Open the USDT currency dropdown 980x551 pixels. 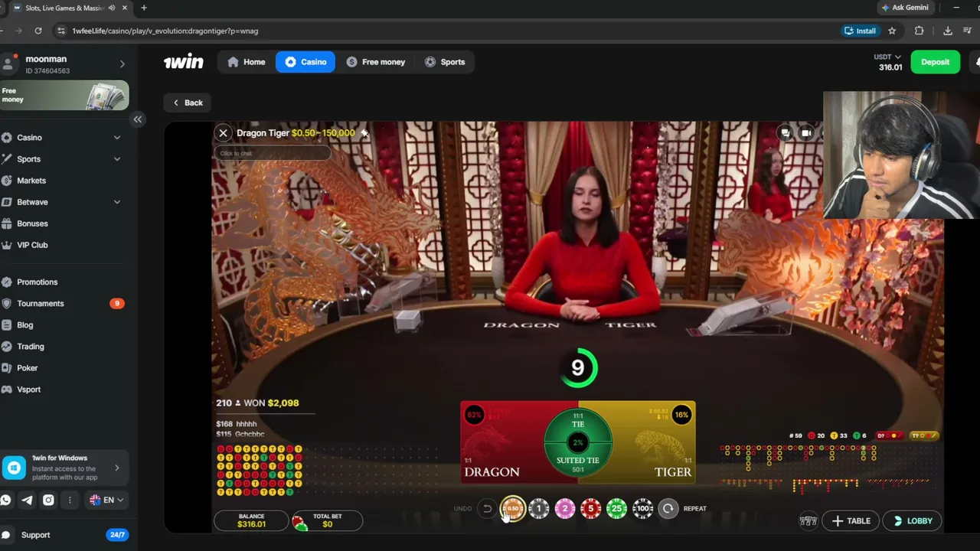887,57
